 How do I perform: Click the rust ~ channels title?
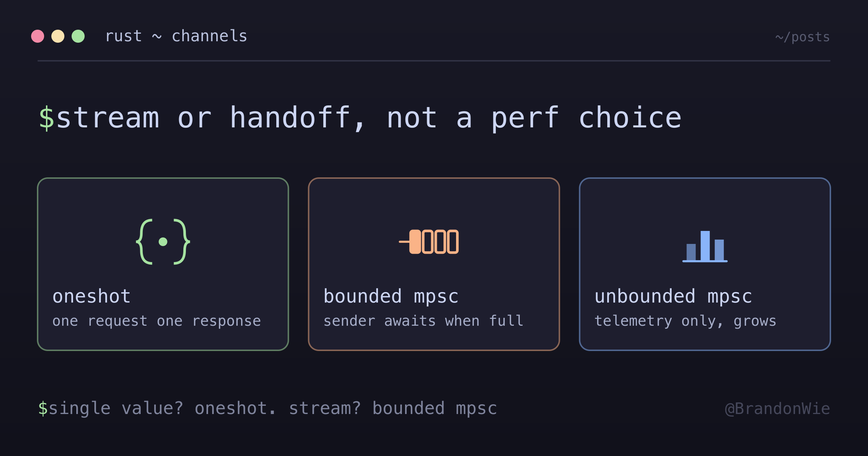[x=176, y=36]
